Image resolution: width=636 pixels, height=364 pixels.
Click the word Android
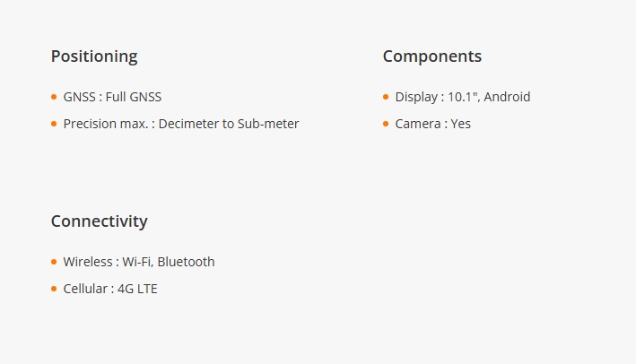[507, 97]
